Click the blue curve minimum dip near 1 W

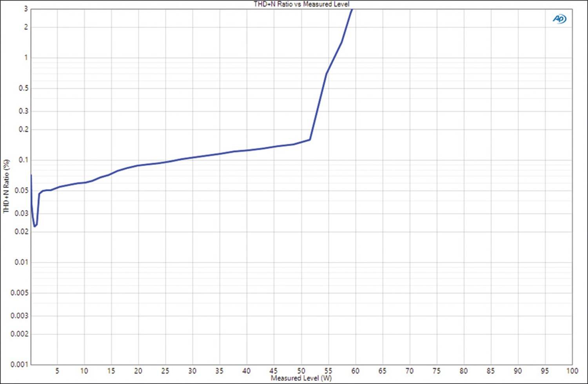35,226
